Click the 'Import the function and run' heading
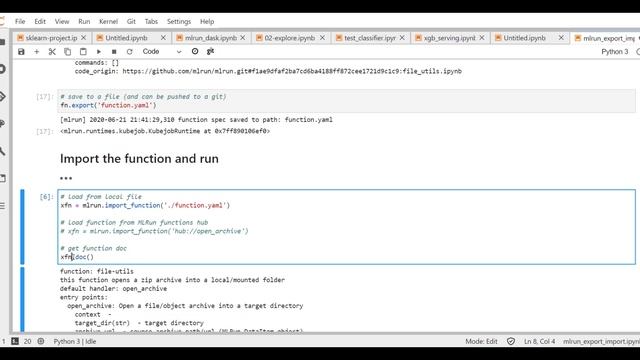Image resolution: width=640 pixels, height=360 pixels. 139,158
